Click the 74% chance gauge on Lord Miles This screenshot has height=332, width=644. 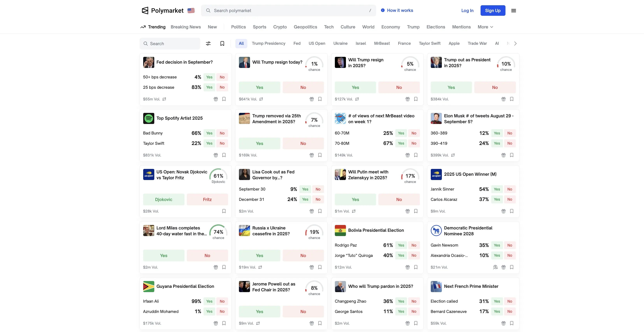[x=218, y=232]
